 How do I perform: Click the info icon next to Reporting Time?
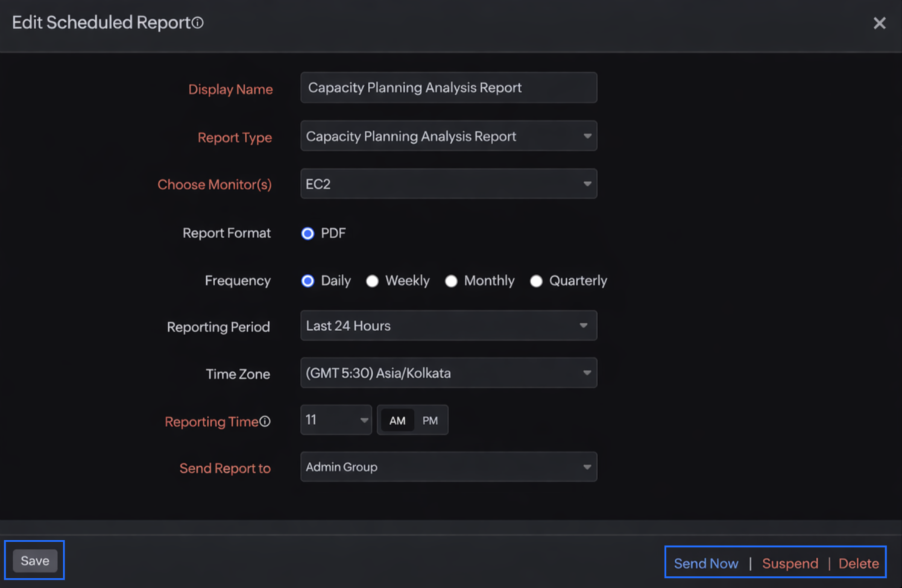tap(265, 422)
